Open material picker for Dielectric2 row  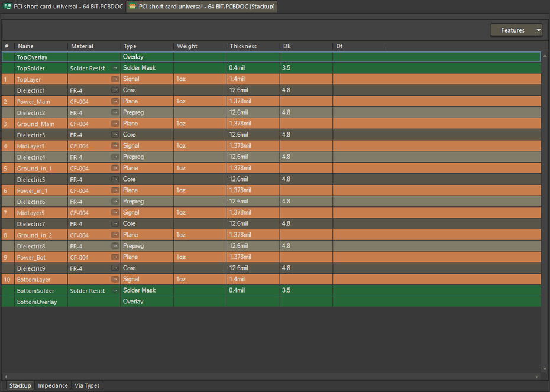click(115, 112)
